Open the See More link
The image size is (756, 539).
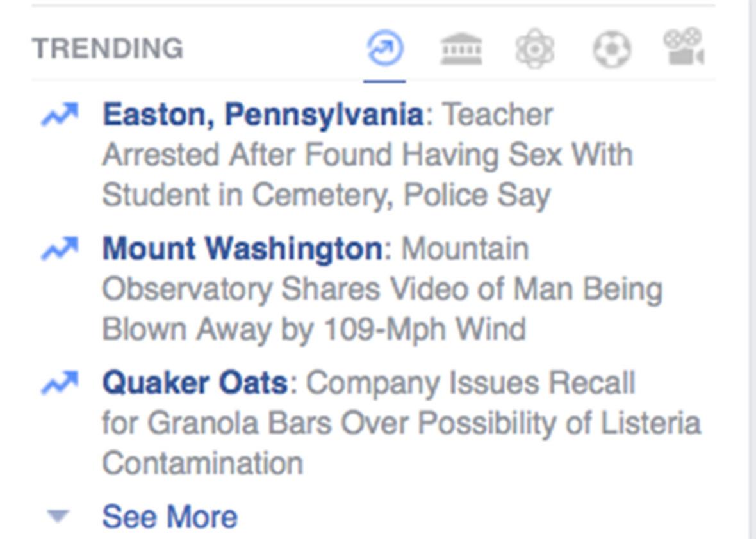(170, 517)
